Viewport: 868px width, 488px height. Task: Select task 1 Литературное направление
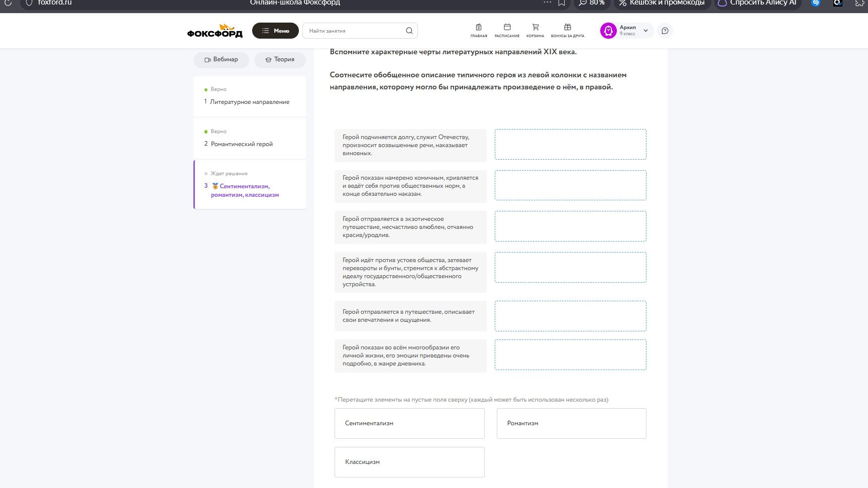coord(250,96)
